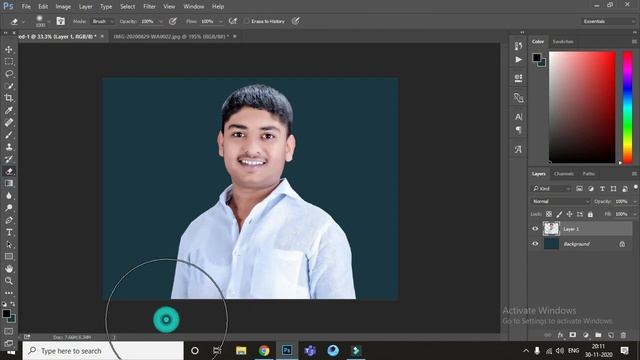Open the Flow dropdown arrow

221,21
